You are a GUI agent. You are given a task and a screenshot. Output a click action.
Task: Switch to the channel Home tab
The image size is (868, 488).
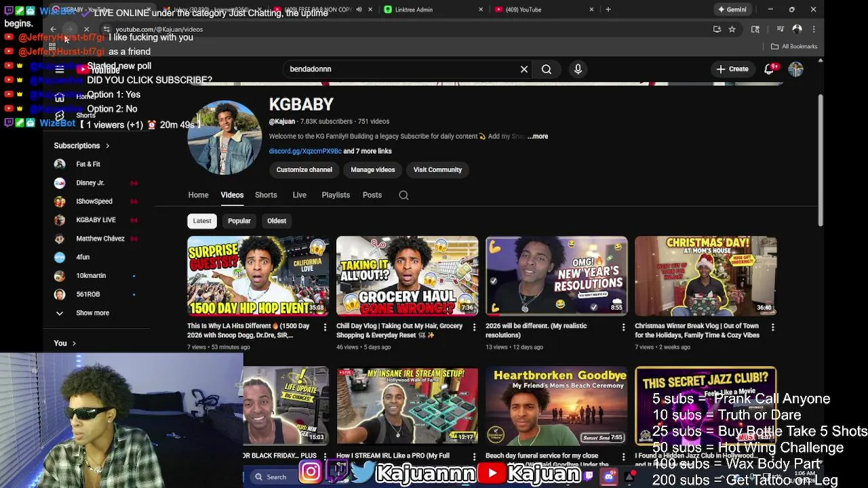click(x=199, y=195)
